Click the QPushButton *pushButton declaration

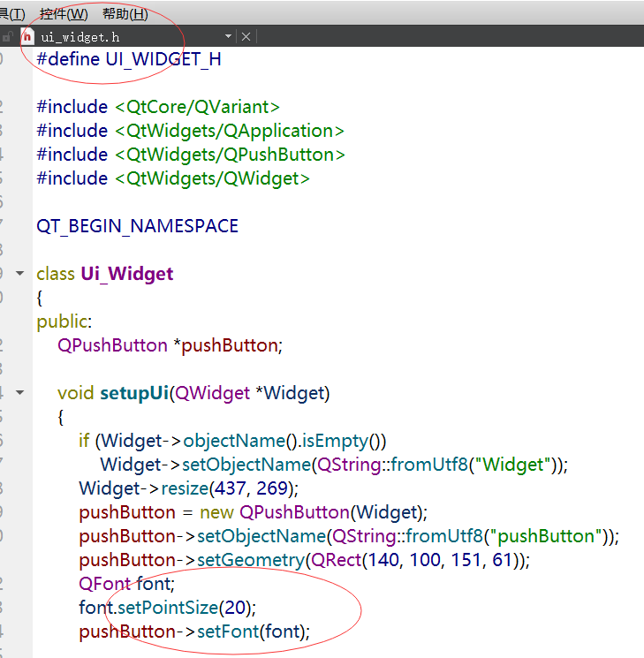170,346
